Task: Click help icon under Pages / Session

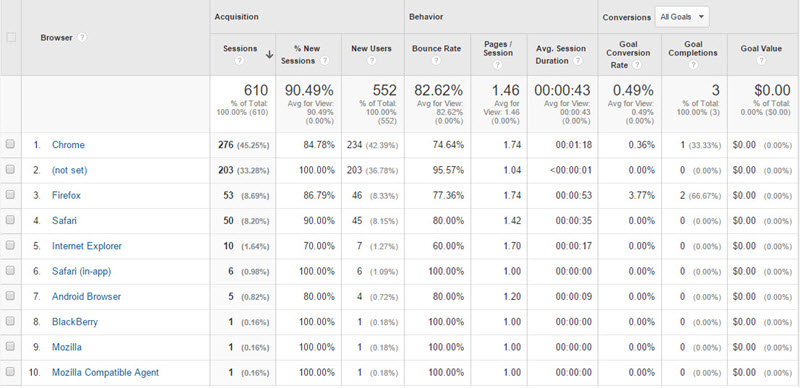Action: click(498, 65)
